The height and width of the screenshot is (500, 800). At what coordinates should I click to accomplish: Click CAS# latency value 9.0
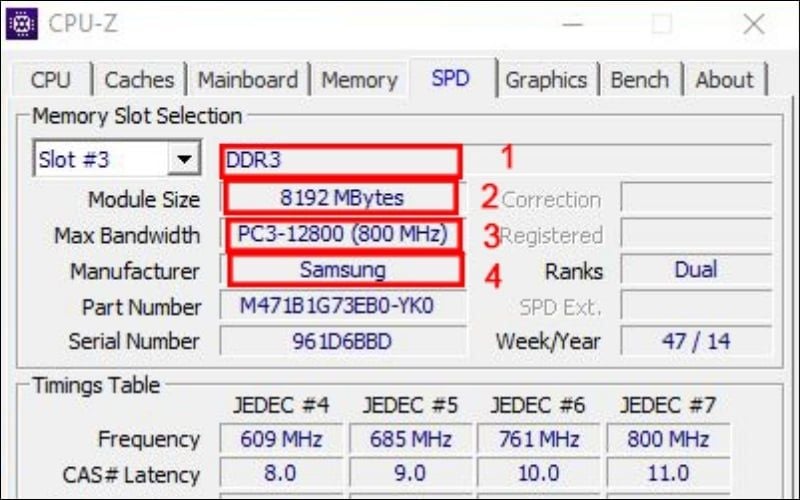tap(411, 473)
